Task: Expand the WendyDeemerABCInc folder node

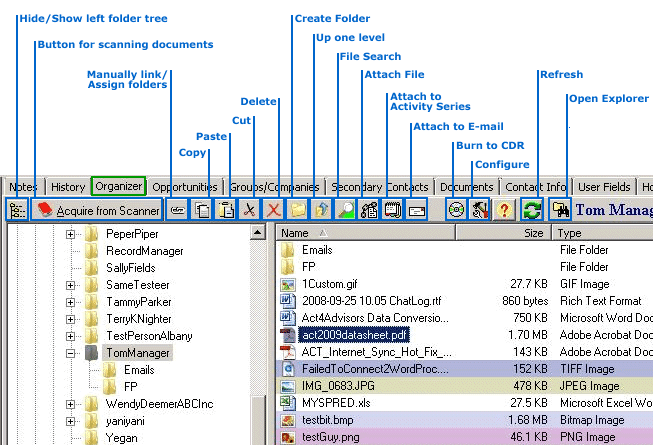Action: point(71,404)
